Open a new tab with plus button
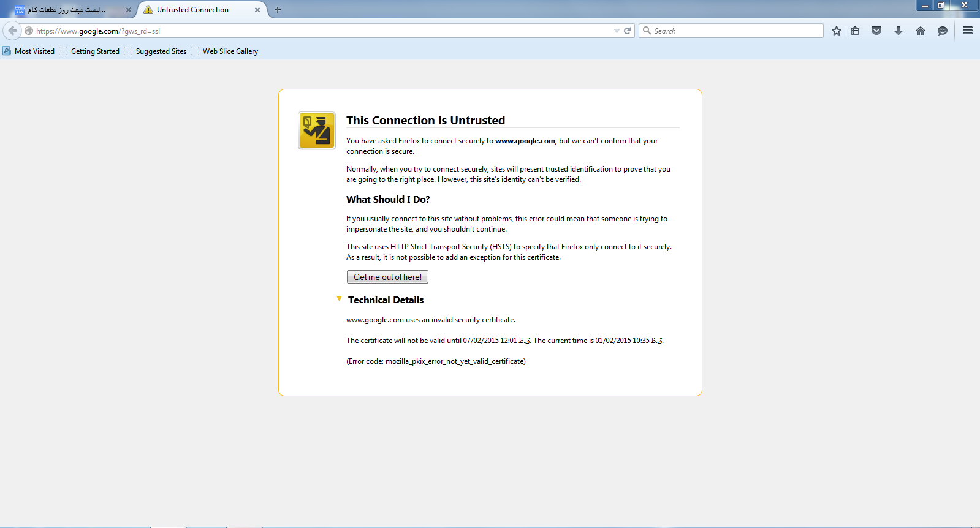980x528 pixels. [278, 10]
